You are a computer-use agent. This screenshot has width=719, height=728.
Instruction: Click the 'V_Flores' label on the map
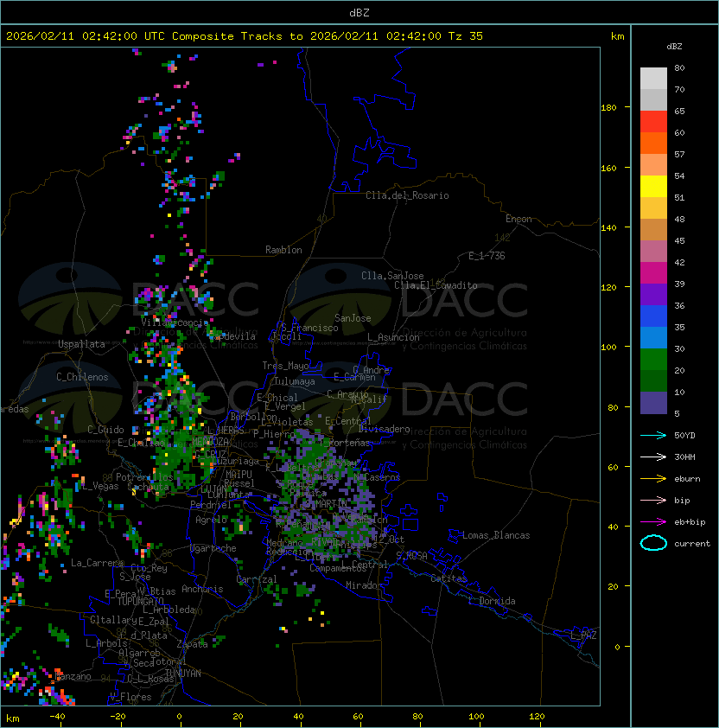pos(130,697)
